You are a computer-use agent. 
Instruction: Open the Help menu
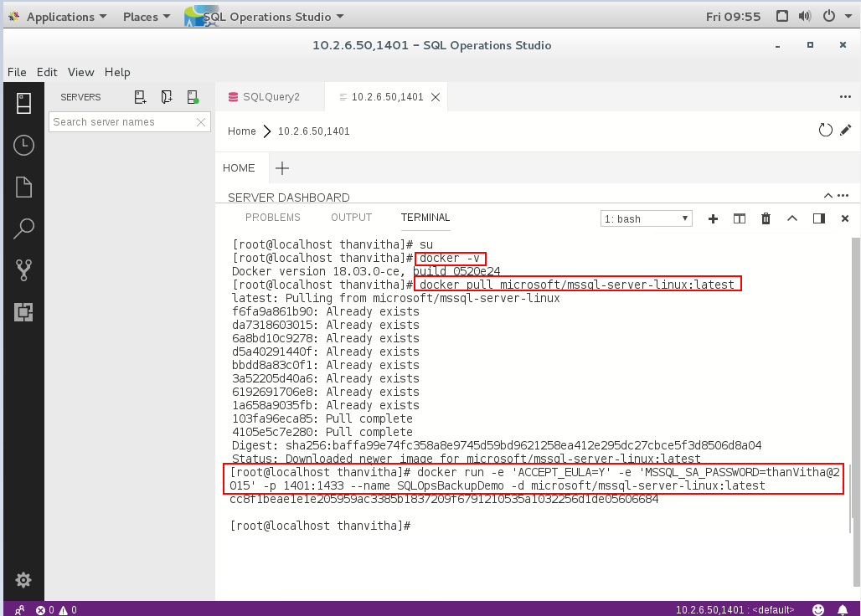point(117,72)
